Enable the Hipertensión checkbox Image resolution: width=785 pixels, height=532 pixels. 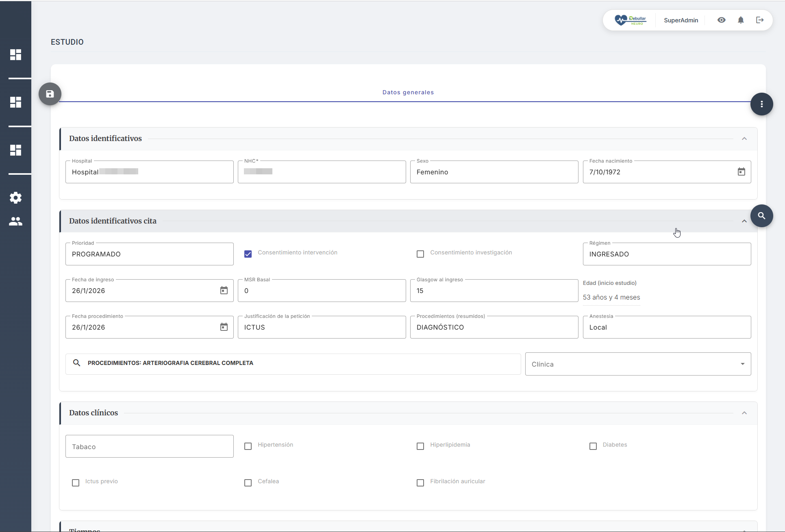click(x=248, y=446)
